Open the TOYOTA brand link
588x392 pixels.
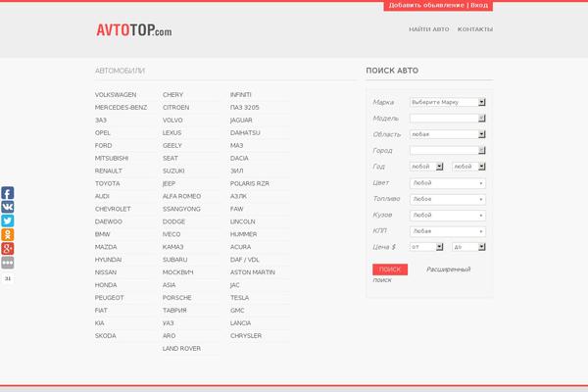point(107,184)
